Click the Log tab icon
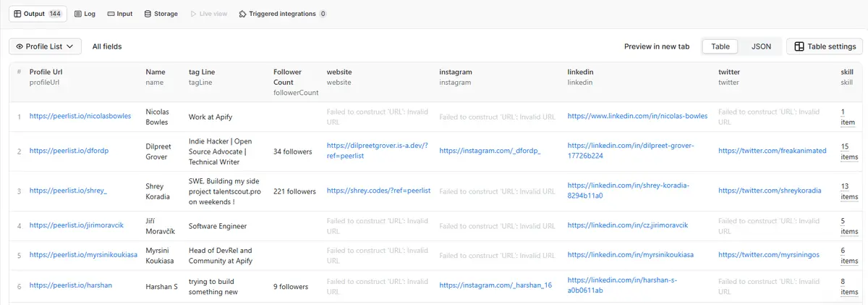 click(77, 14)
